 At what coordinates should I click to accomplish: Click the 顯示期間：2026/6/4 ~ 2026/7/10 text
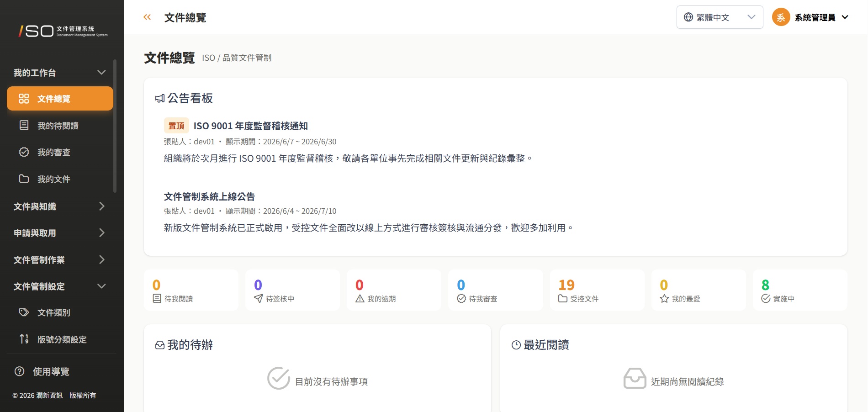(281, 211)
